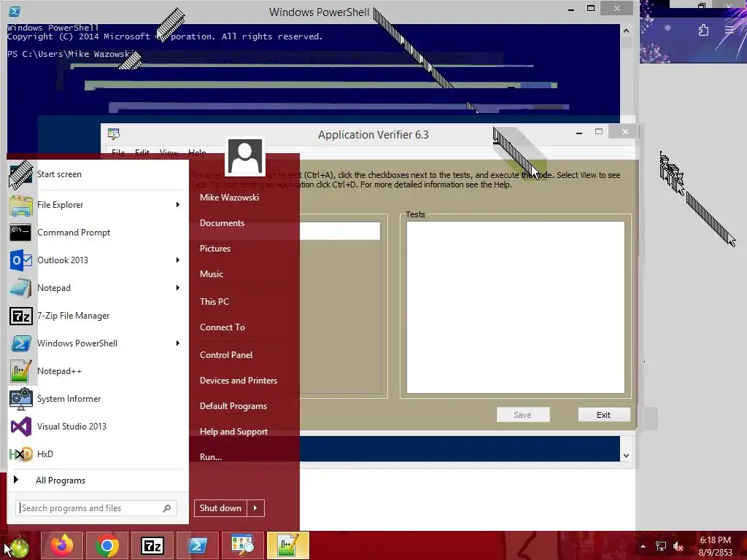Open View menu in Application Verifier
The image size is (747, 560).
coord(169,153)
